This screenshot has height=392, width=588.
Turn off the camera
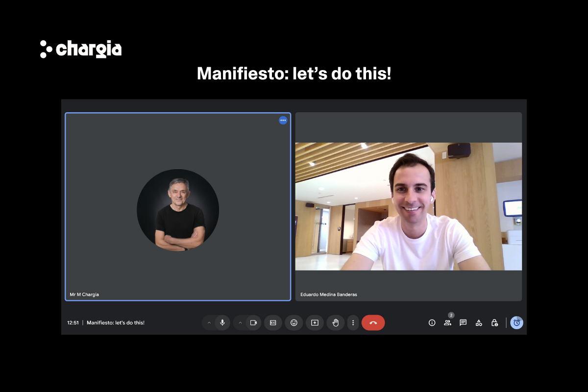tap(254, 322)
